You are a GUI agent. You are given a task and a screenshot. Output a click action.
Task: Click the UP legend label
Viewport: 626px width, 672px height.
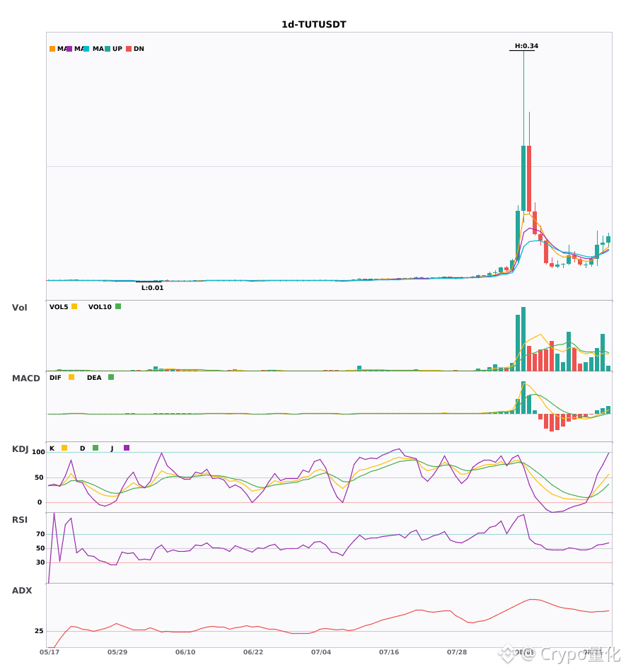tap(117, 49)
